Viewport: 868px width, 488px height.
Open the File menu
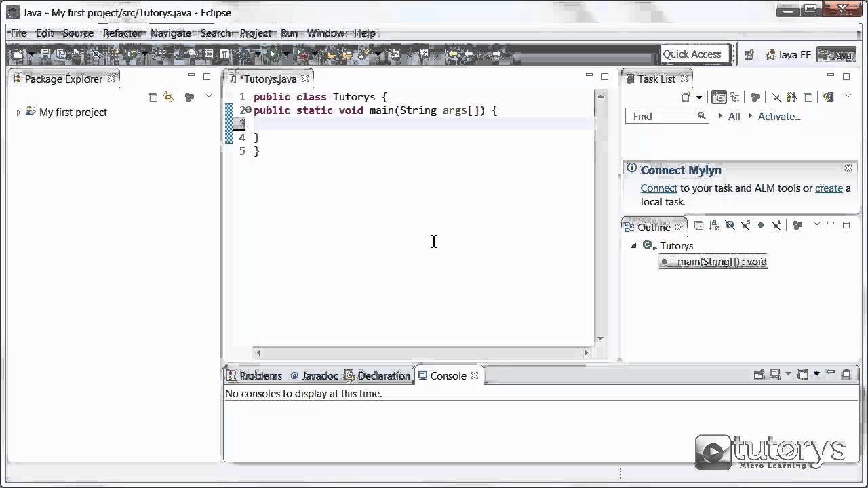[x=18, y=33]
